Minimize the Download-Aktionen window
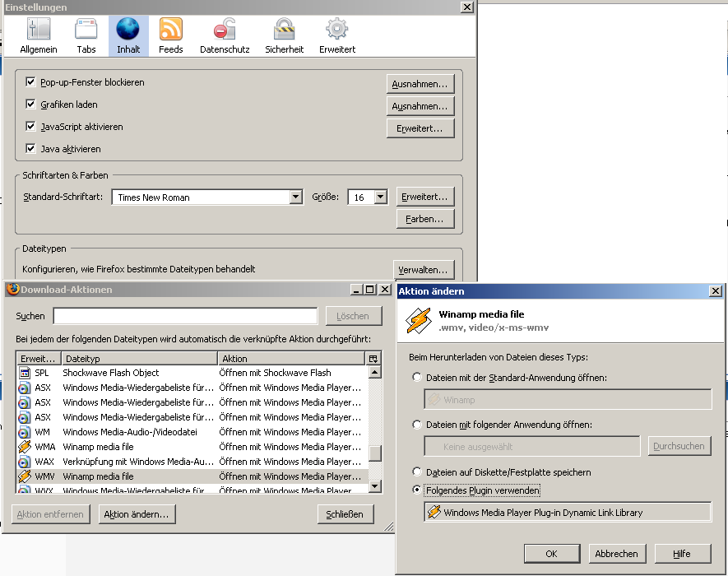 click(x=356, y=290)
